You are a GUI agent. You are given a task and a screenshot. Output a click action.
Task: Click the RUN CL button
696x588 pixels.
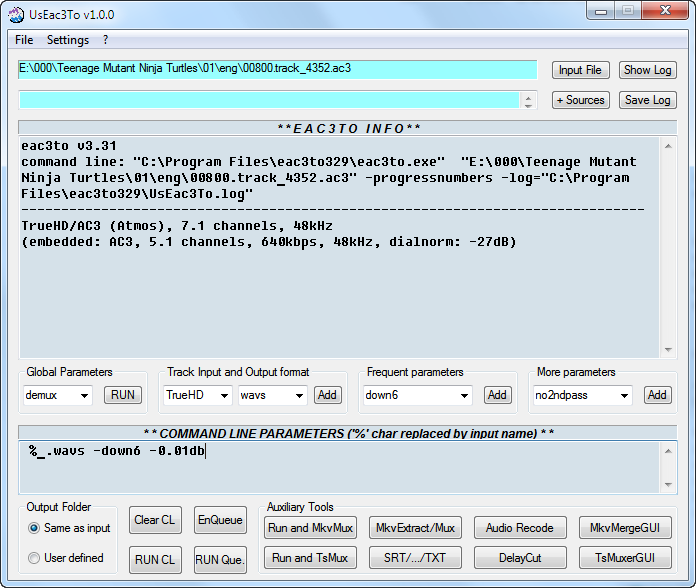(x=155, y=560)
